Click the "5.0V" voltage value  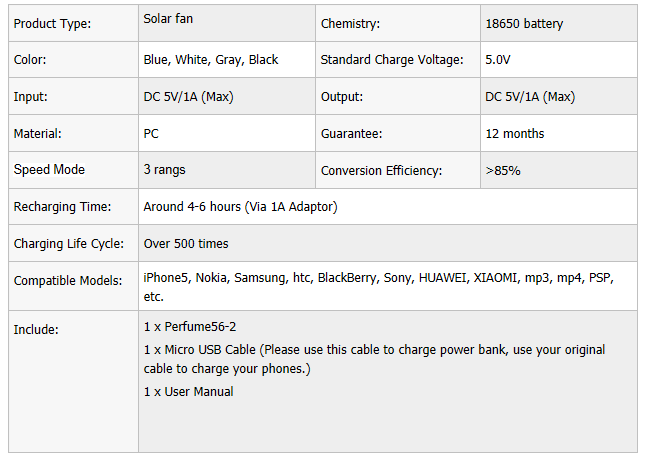(x=498, y=60)
